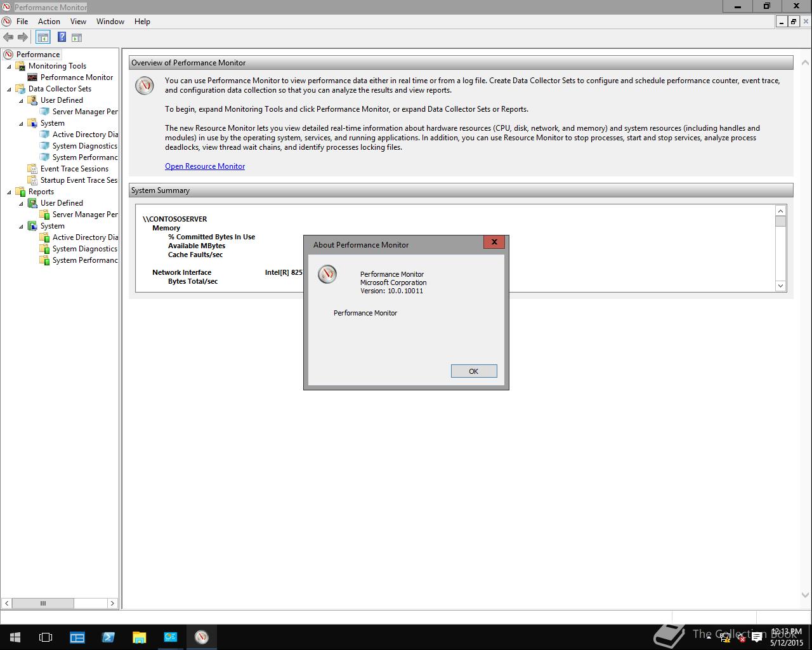Click the Performance root node icon in the tree
The image size is (812, 650).
pyautogui.click(x=8, y=55)
